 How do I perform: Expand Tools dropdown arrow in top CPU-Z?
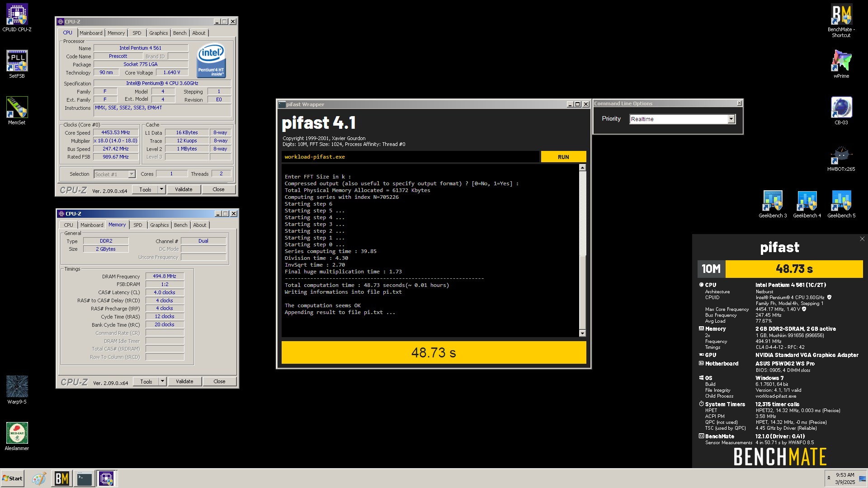pos(162,189)
